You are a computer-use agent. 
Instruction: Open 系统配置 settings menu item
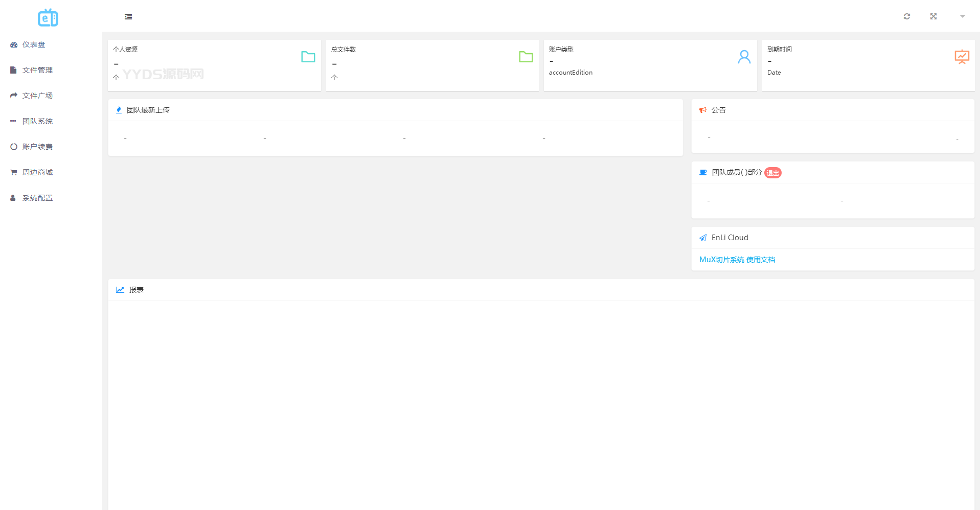pos(37,198)
